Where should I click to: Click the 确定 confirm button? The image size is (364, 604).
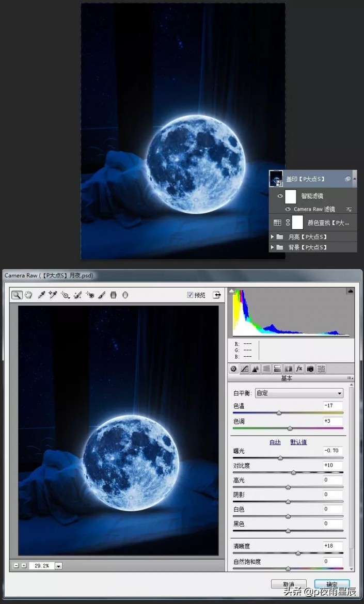coord(331,584)
